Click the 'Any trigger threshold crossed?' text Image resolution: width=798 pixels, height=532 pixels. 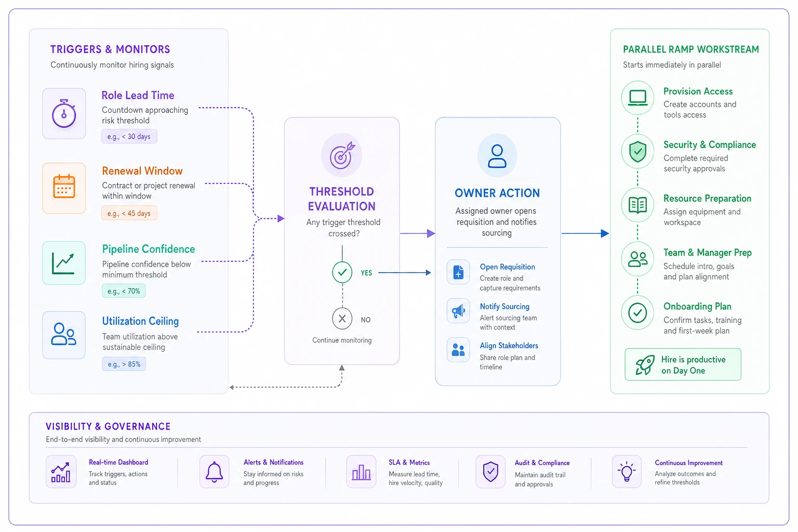[x=343, y=228]
